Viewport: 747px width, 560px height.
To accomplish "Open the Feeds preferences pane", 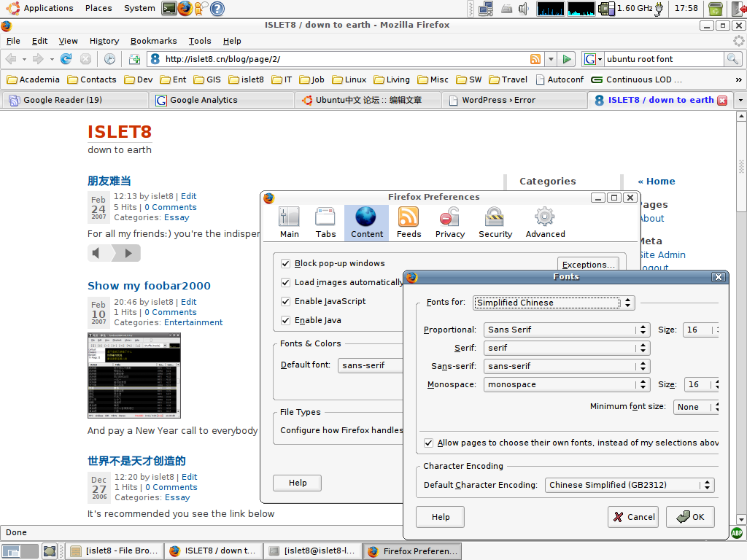I will pyautogui.click(x=409, y=222).
